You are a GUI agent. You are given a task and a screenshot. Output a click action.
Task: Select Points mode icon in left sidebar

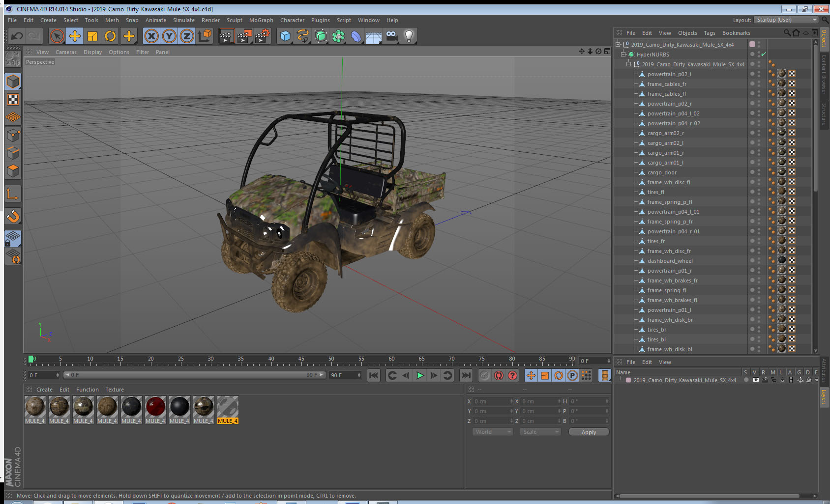click(13, 136)
